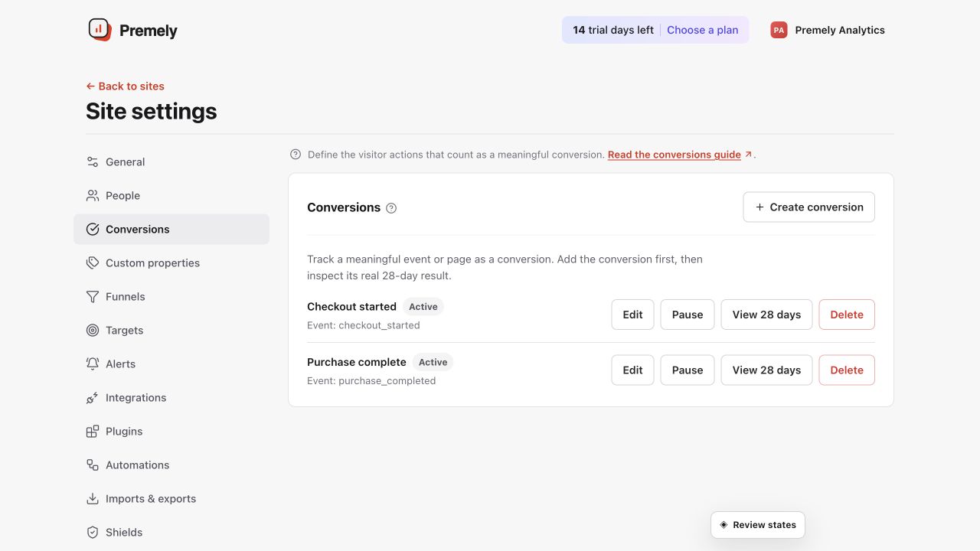The image size is (980, 551).
Task: Edit the Purchase complete conversion
Action: pos(632,370)
